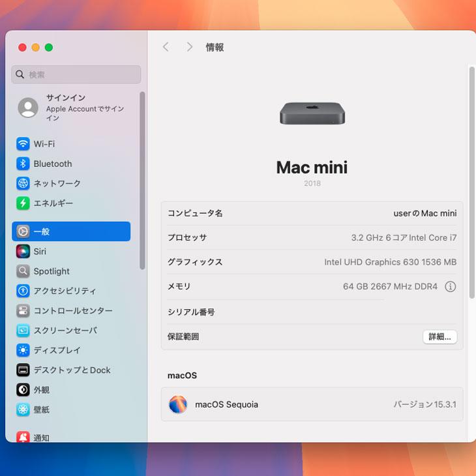Focus the 検索 search field

(x=76, y=74)
